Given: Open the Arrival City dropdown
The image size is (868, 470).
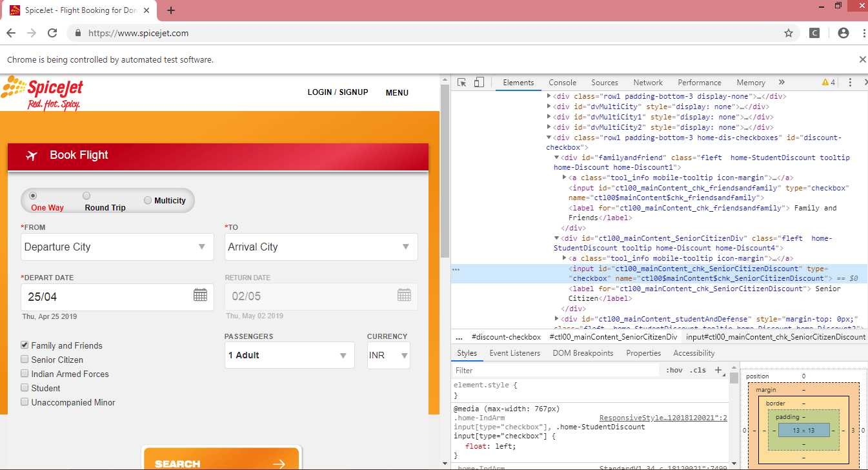Looking at the screenshot, I should pyautogui.click(x=321, y=247).
